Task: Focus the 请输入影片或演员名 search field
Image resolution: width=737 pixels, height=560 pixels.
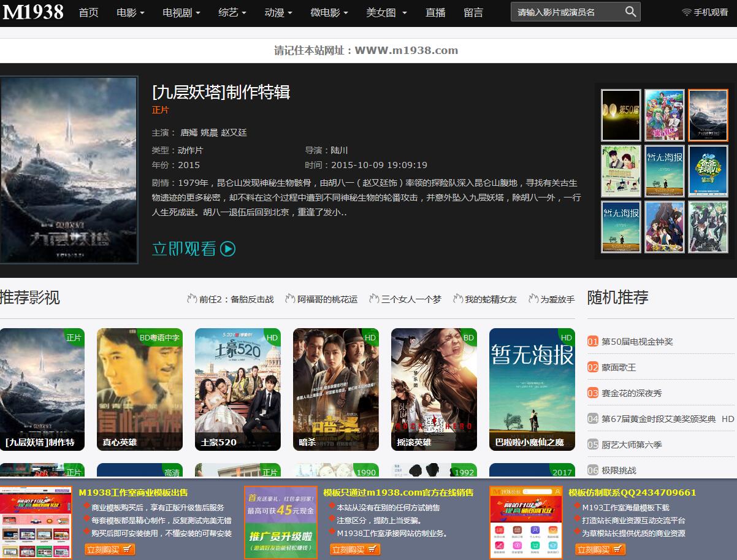Action: 567,12
